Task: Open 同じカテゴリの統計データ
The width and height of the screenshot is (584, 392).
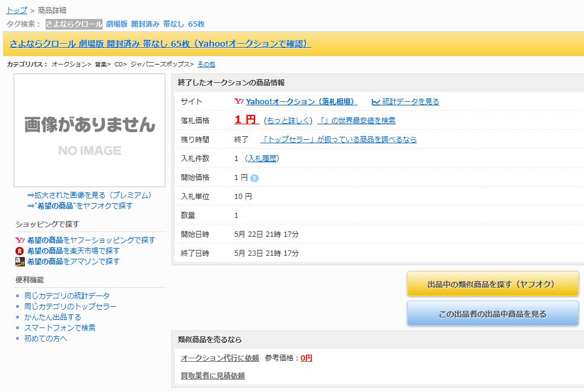Action: pyautogui.click(x=67, y=295)
